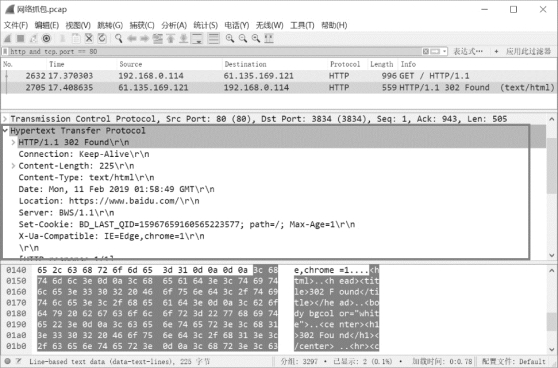
Task: Open expert information from status bar icon
Action: click(x=7, y=361)
